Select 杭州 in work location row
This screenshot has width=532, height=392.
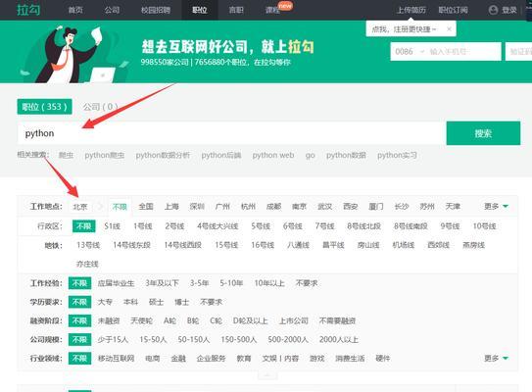tap(248, 207)
